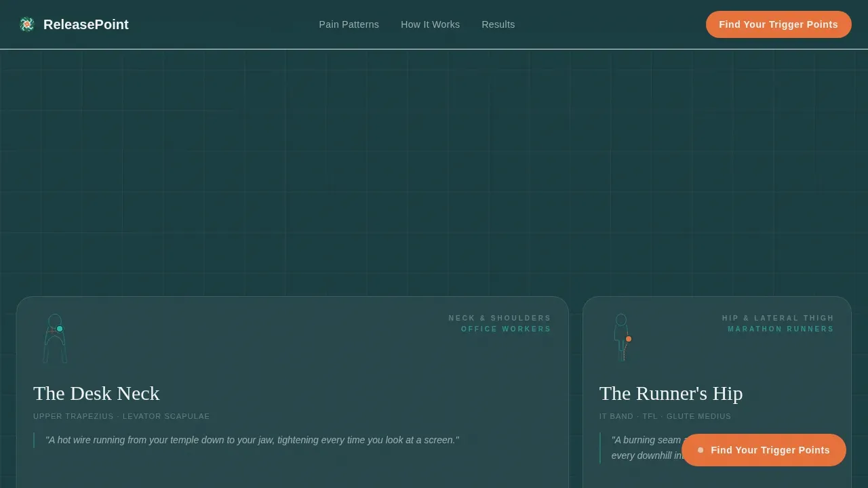Navigate to the Results menu item

click(x=498, y=24)
